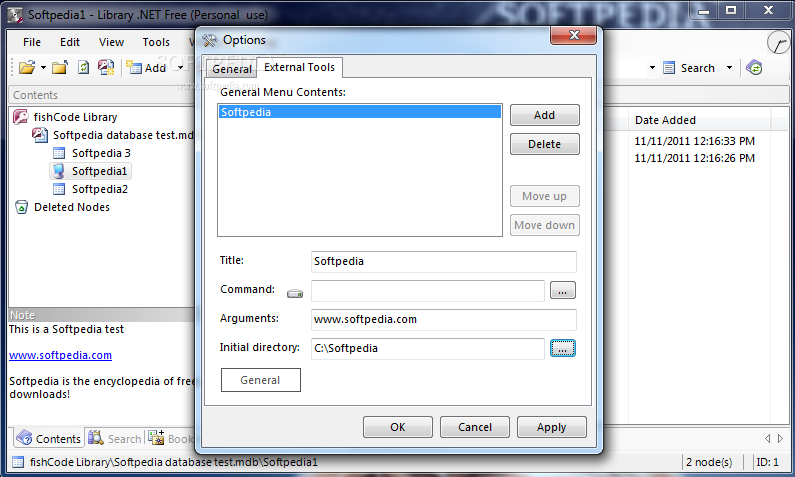Click the new folder toolbar icon
The width and height of the screenshot is (795, 477).
[60, 67]
